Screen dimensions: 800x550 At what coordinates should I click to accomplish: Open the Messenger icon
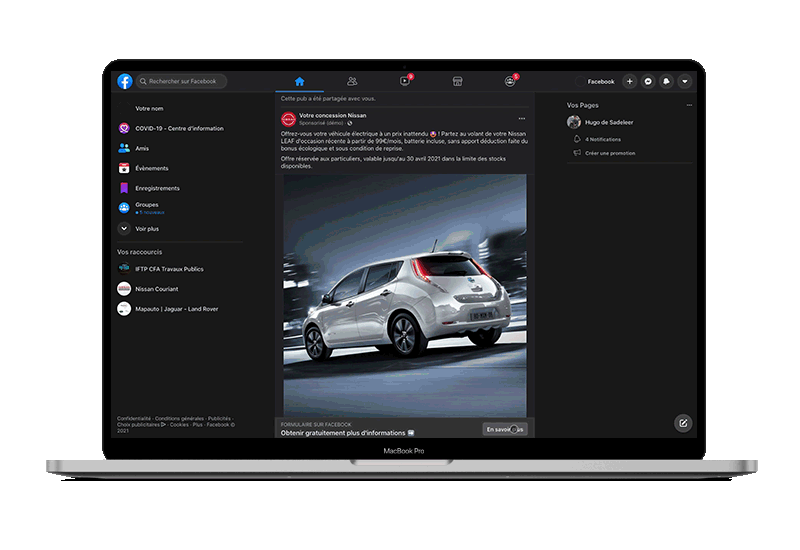[x=648, y=81]
